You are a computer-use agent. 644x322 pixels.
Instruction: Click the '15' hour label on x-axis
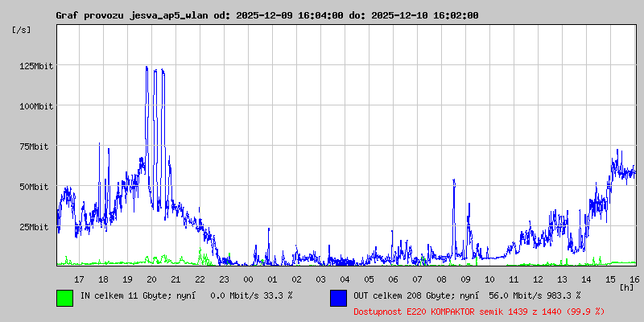[610, 279]
